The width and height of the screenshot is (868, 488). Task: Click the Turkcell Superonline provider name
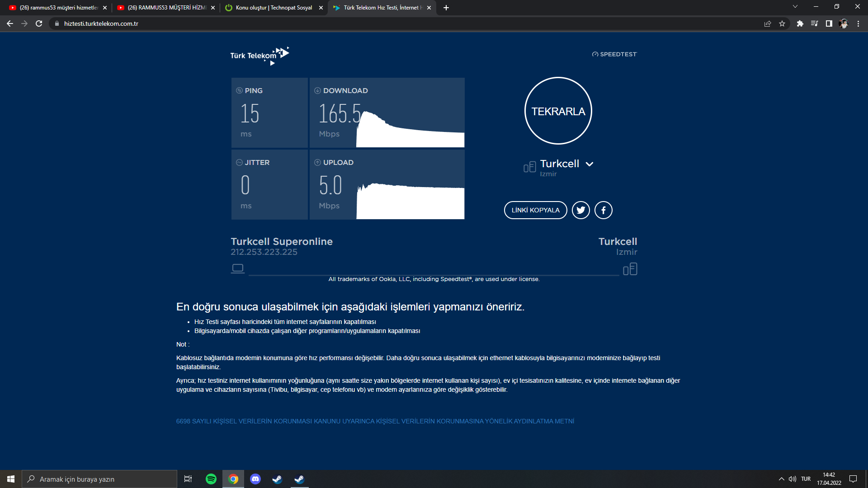pyautogui.click(x=282, y=242)
